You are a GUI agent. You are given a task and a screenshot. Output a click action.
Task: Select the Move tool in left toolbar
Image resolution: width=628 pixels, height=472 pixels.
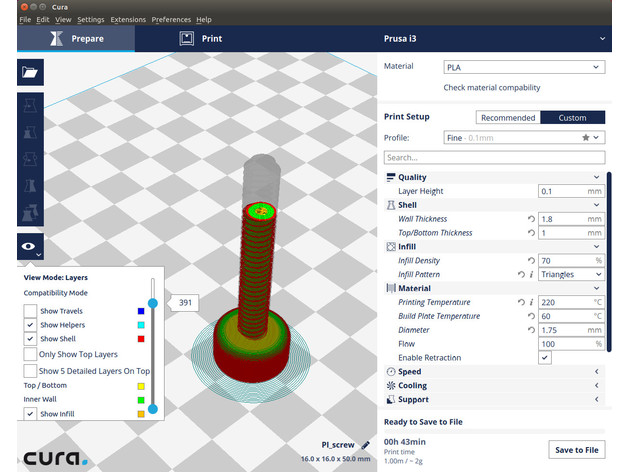(30, 106)
